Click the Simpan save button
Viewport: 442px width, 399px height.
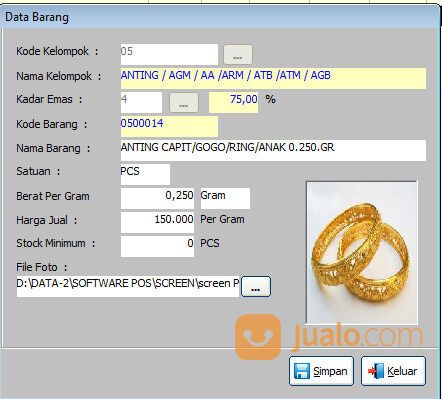321,371
